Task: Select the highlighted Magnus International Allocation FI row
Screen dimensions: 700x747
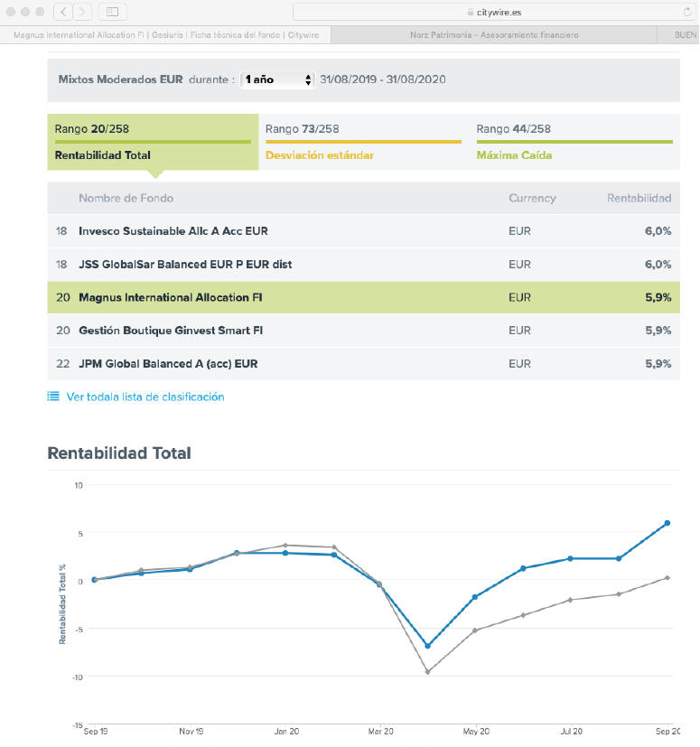Action: [x=364, y=297]
